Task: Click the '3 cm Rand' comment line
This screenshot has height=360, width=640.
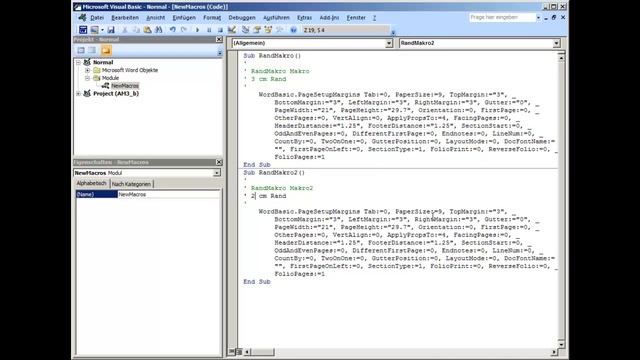Action: pyautogui.click(x=269, y=79)
